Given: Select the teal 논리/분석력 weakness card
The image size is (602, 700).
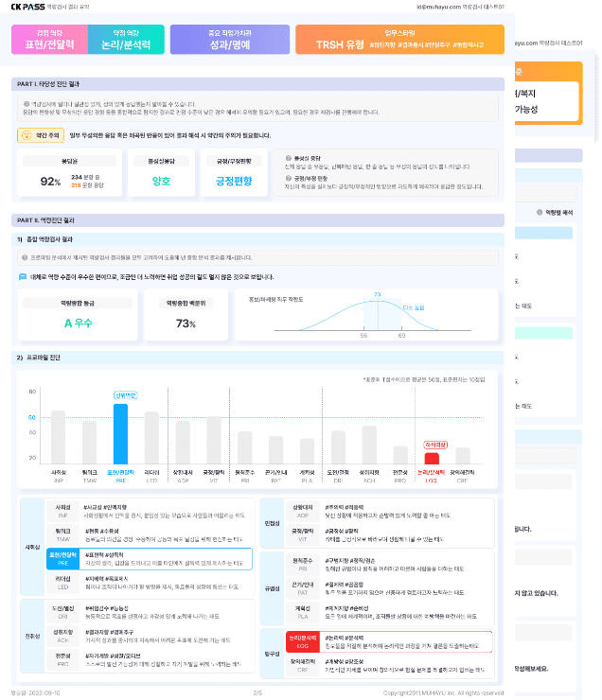Looking at the screenshot, I should pos(125,40).
